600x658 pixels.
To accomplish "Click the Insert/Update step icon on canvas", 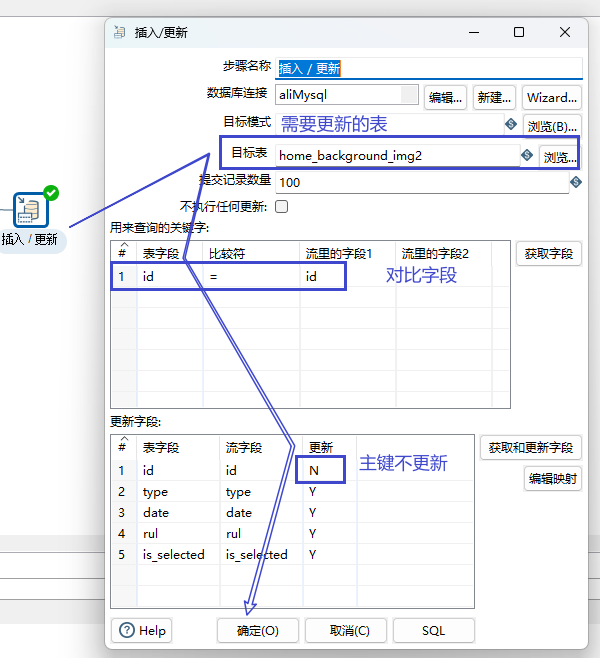I will pos(32,208).
